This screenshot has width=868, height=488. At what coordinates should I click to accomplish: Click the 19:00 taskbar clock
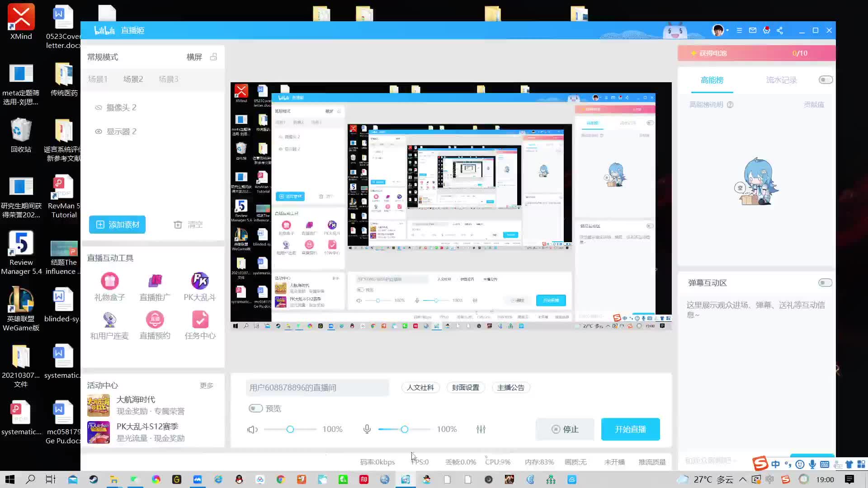coord(825,479)
